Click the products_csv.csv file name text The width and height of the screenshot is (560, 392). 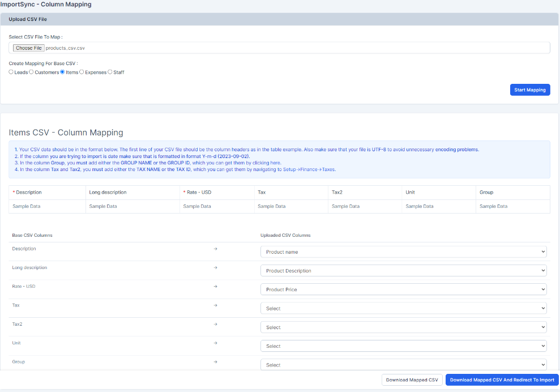coord(65,48)
